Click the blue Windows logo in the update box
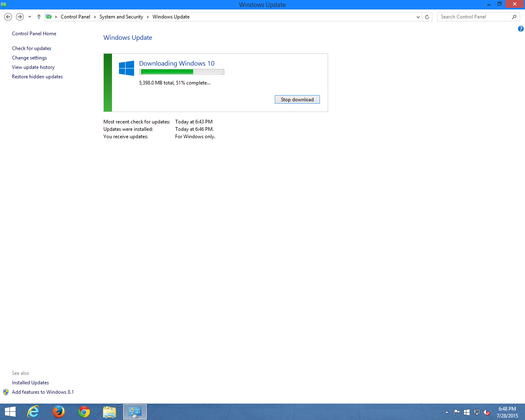Viewport: 525px width, 420px height. tap(126, 68)
